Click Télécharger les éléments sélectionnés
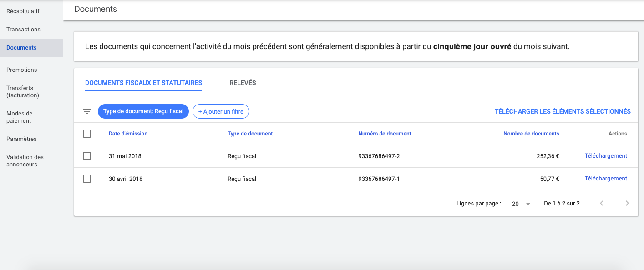Screen dimensions: 644x270 tap(563, 111)
